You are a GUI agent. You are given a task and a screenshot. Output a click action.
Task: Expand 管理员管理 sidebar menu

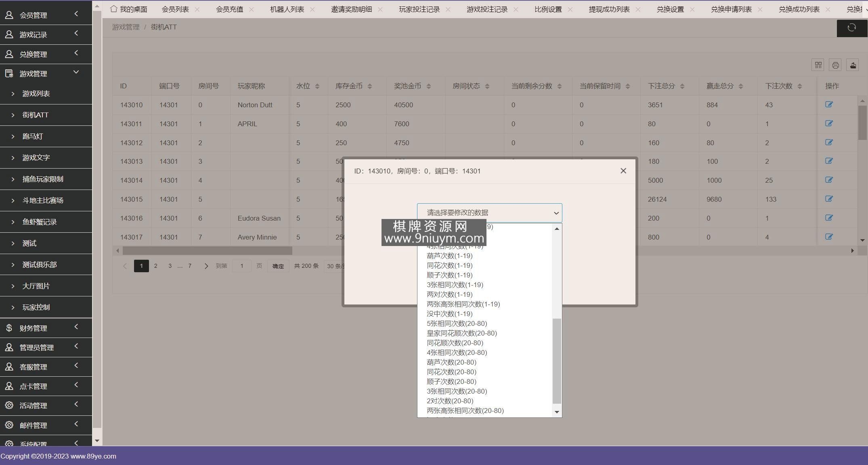point(46,347)
